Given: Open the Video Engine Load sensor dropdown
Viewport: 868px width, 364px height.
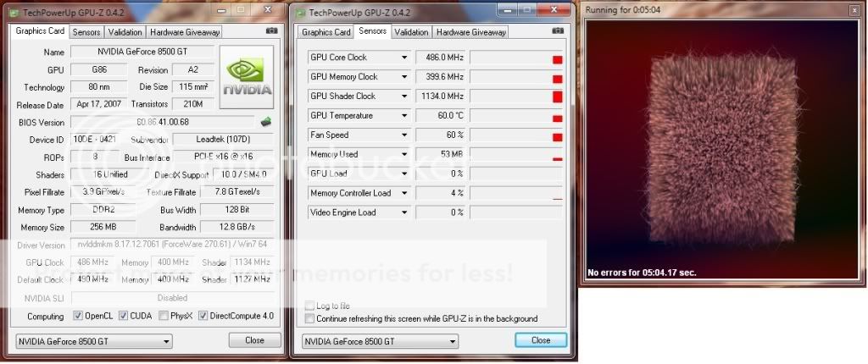Looking at the screenshot, I should coord(404,212).
